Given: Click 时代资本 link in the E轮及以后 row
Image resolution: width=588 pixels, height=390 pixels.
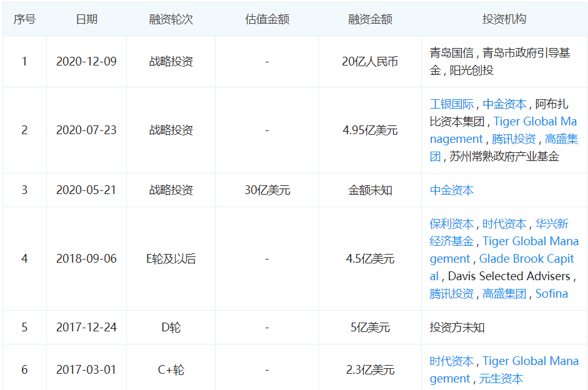Looking at the screenshot, I should tap(504, 224).
